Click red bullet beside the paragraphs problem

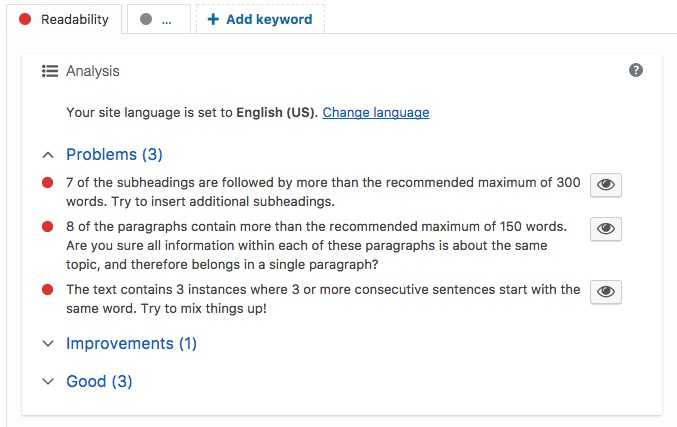click(47, 227)
